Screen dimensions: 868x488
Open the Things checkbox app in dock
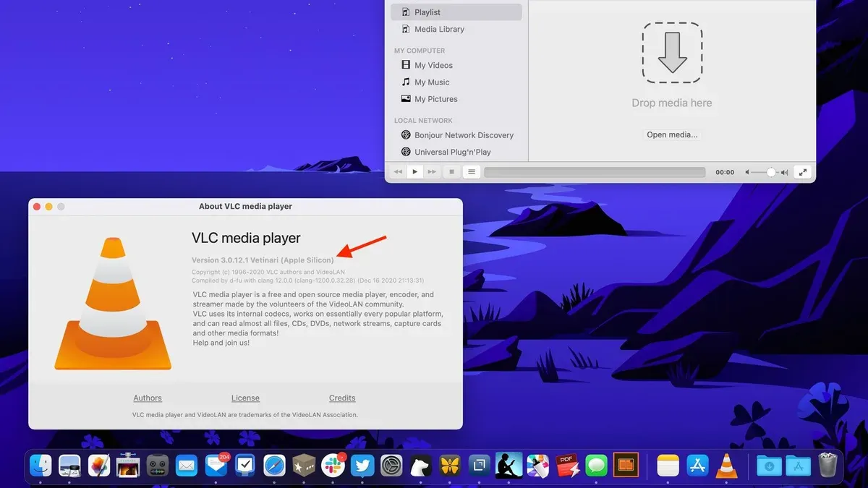coord(245,466)
